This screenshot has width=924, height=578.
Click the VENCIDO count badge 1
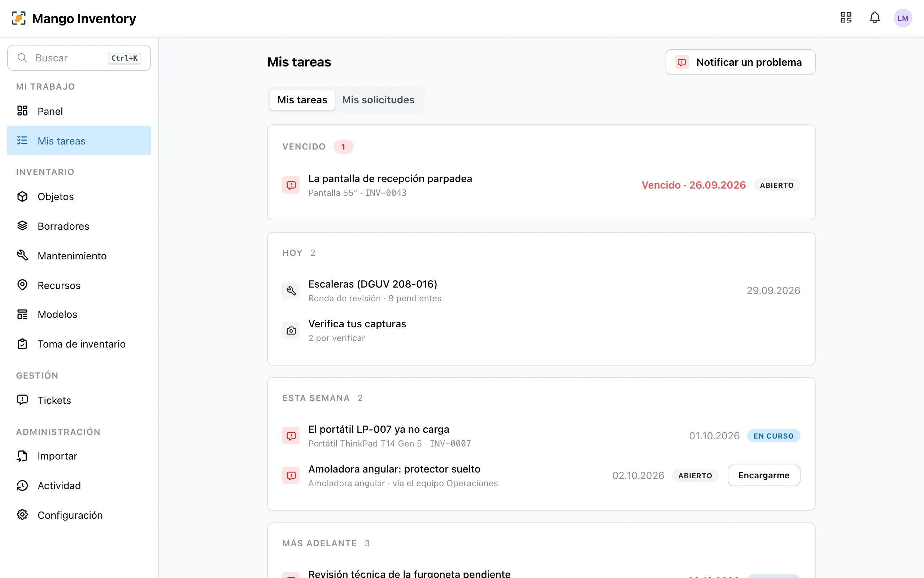343,147
